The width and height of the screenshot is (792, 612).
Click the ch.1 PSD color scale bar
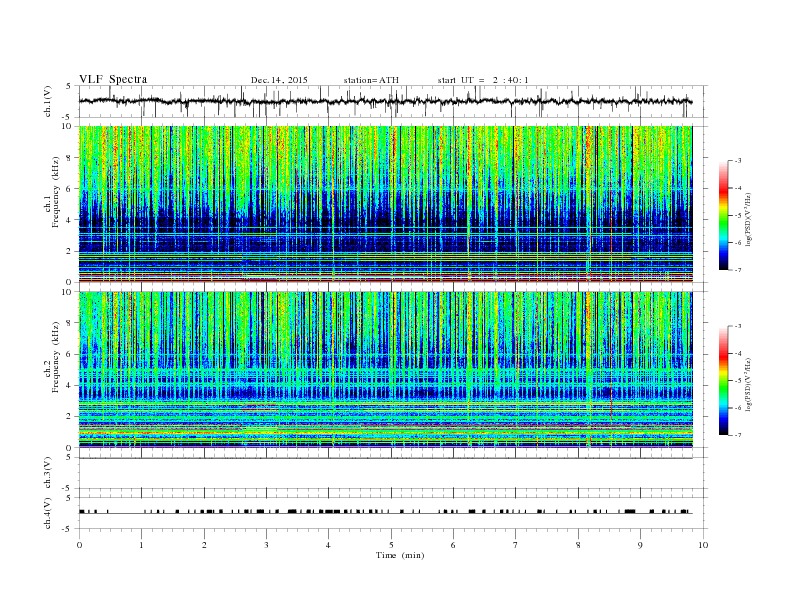click(723, 215)
